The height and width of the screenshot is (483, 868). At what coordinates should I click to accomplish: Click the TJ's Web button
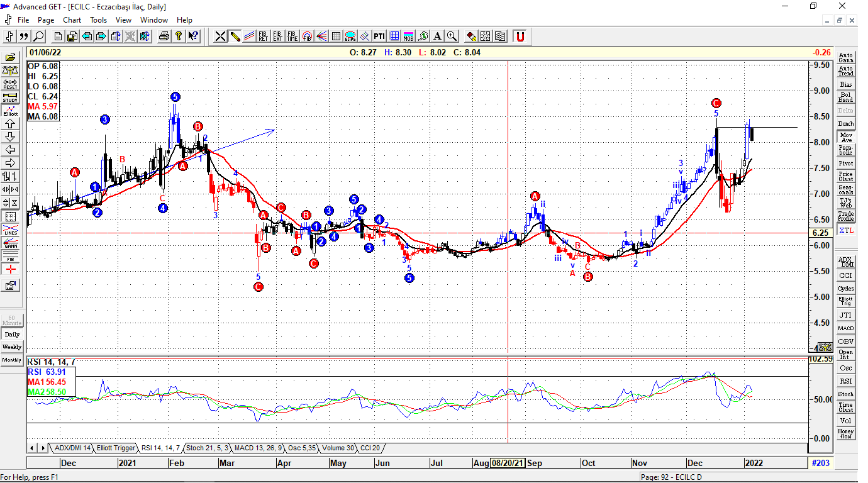[846, 203]
